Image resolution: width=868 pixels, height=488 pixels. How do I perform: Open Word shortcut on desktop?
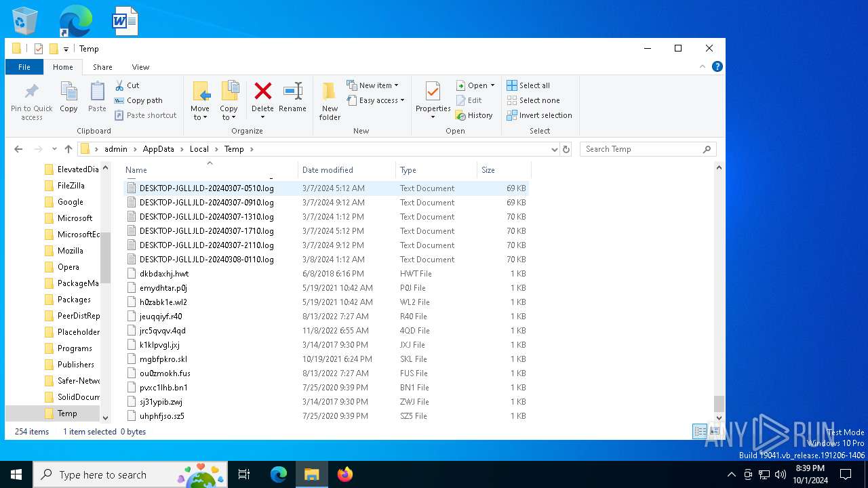pos(125,21)
